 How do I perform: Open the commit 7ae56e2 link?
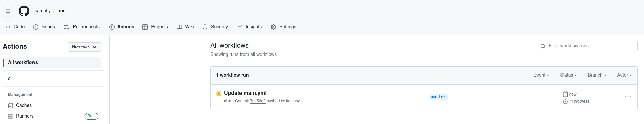[258, 101]
